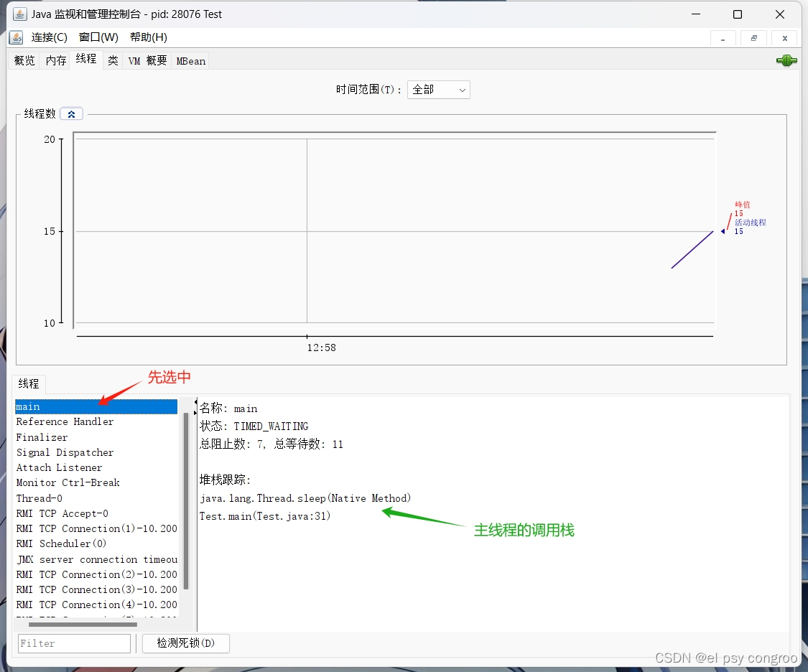Viewport: 808px width, 672px height.
Task: Click the green connection status icon
Action: (x=786, y=61)
